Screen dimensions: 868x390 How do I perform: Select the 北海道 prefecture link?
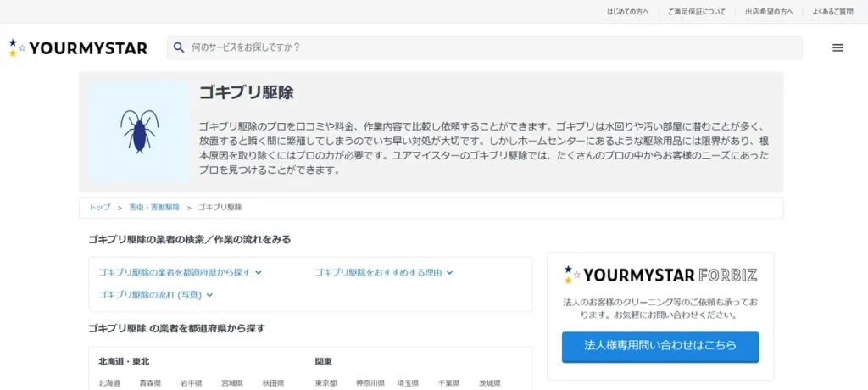[x=109, y=383]
